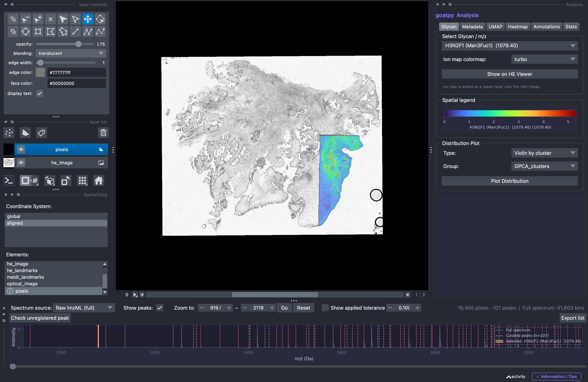Uncheck the Show peaks checkbox
This screenshot has width=588, height=382.
click(160, 308)
